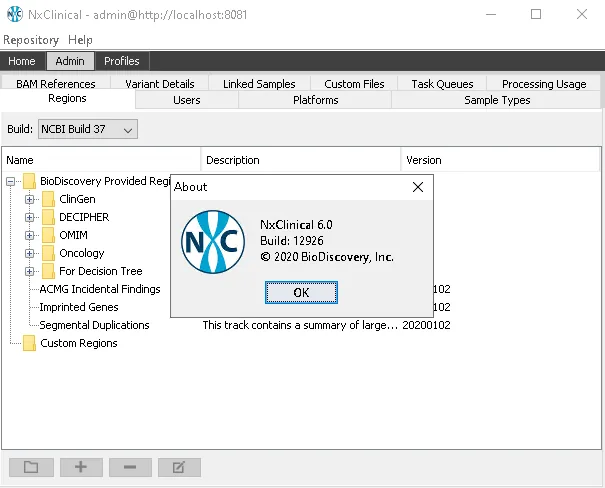Switch to the Task Queues tab

tap(442, 84)
